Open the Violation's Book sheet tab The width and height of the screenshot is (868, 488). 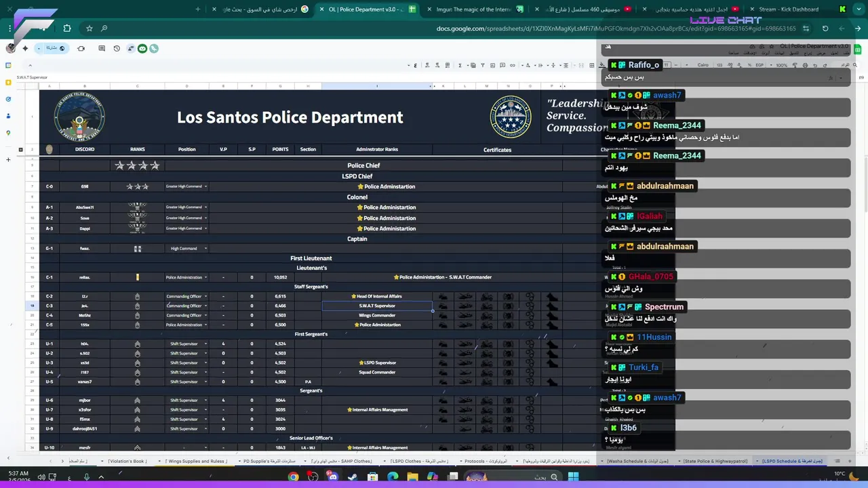click(x=127, y=462)
